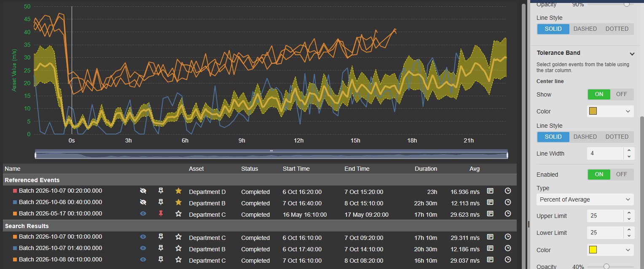Hide the Batch 2026-05-17 trace

click(x=143, y=214)
